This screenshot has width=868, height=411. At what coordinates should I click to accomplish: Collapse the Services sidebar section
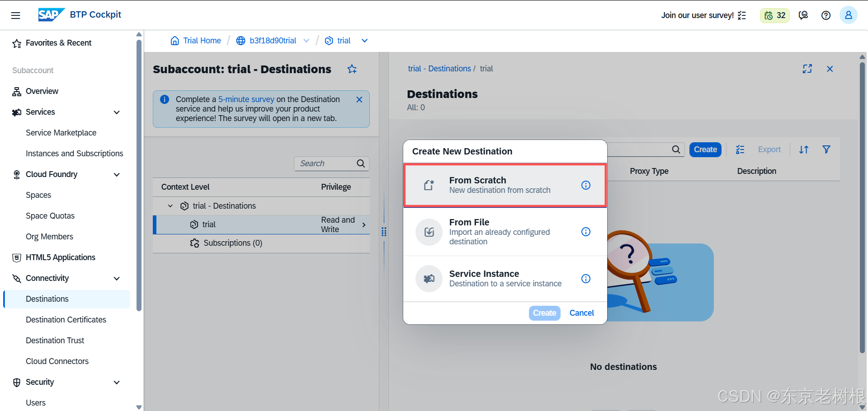tap(117, 112)
